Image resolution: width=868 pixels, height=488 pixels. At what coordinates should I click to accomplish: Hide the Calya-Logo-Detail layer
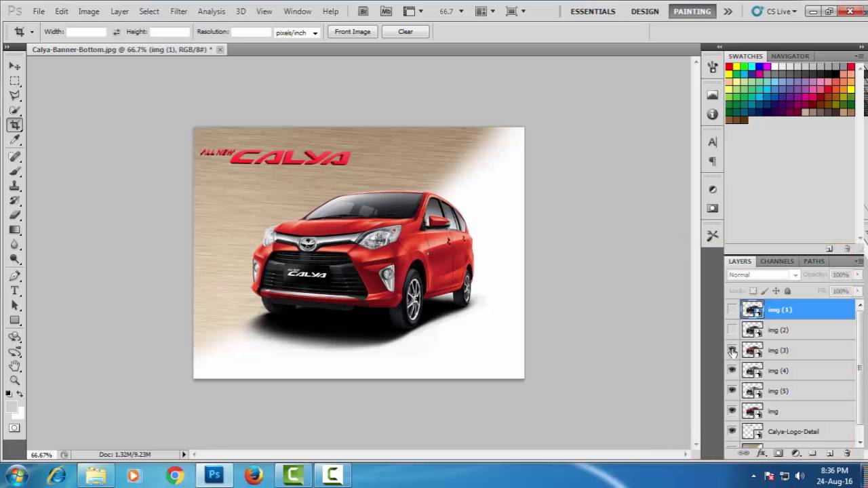point(732,431)
